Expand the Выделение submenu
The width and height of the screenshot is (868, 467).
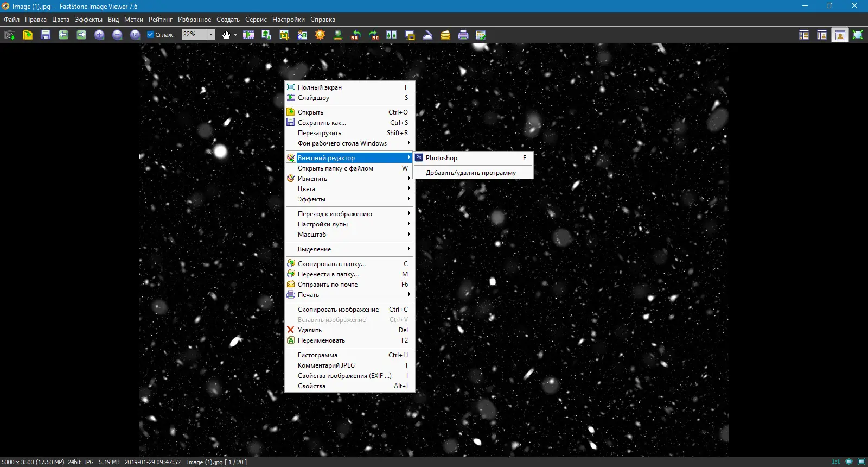[x=349, y=249]
